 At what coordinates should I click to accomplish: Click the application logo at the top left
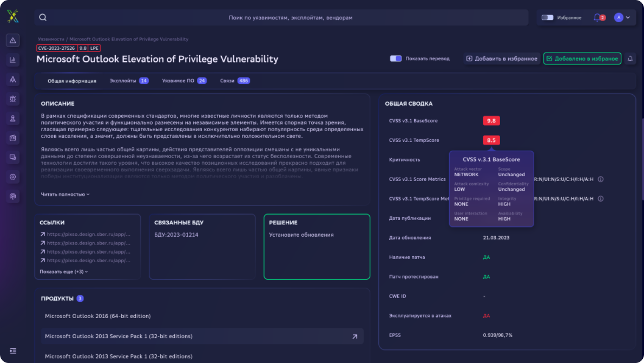[x=13, y=16]
